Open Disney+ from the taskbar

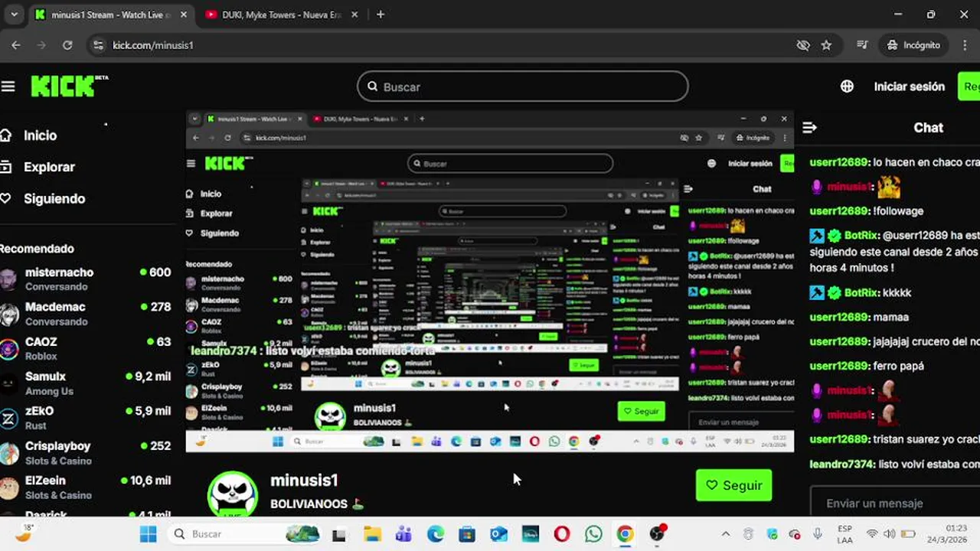tap(531, 534)
